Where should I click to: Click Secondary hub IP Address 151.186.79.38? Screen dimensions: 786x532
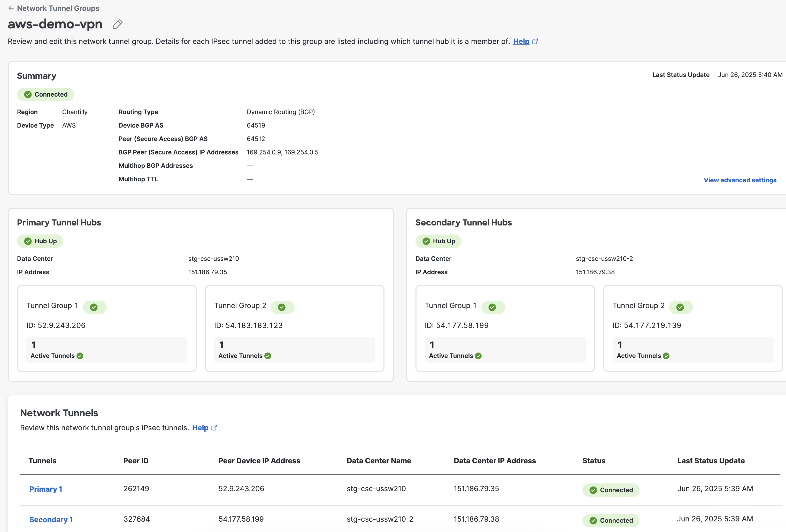595,272
